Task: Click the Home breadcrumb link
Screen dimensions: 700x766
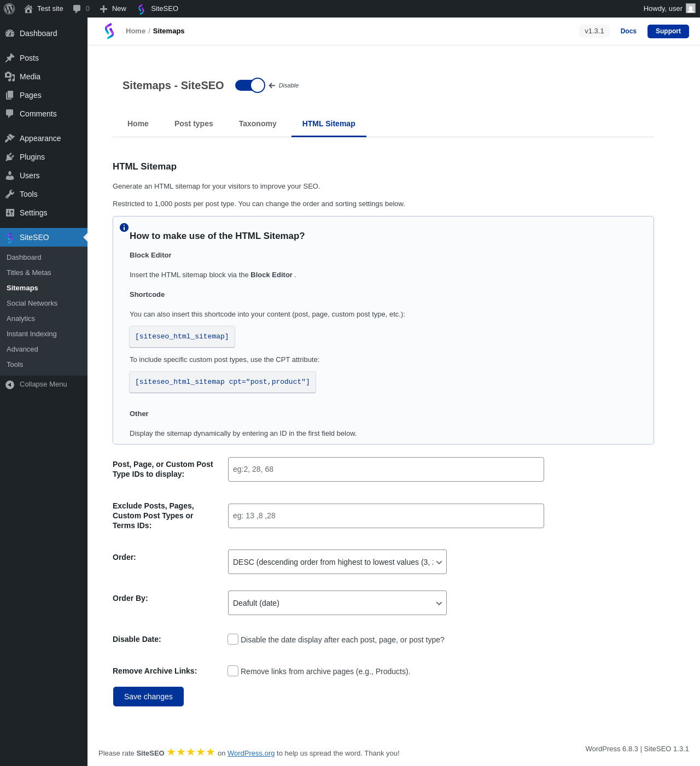Action: [x=136, y=31]
